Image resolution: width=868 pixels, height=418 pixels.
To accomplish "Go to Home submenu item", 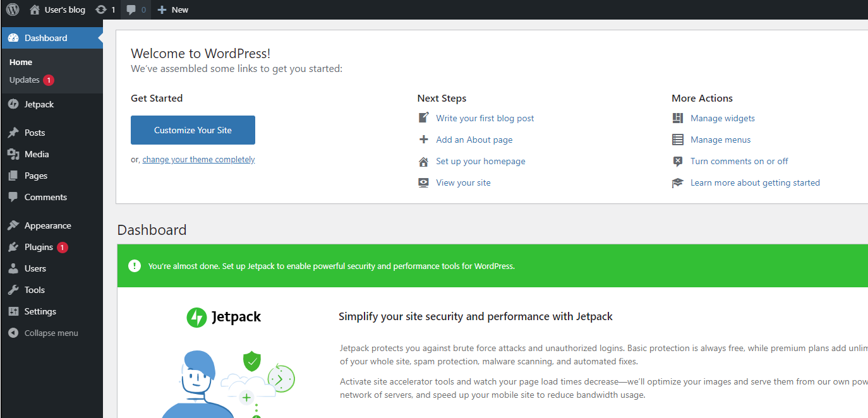I will pyautogui.click(x=21, y=62).
